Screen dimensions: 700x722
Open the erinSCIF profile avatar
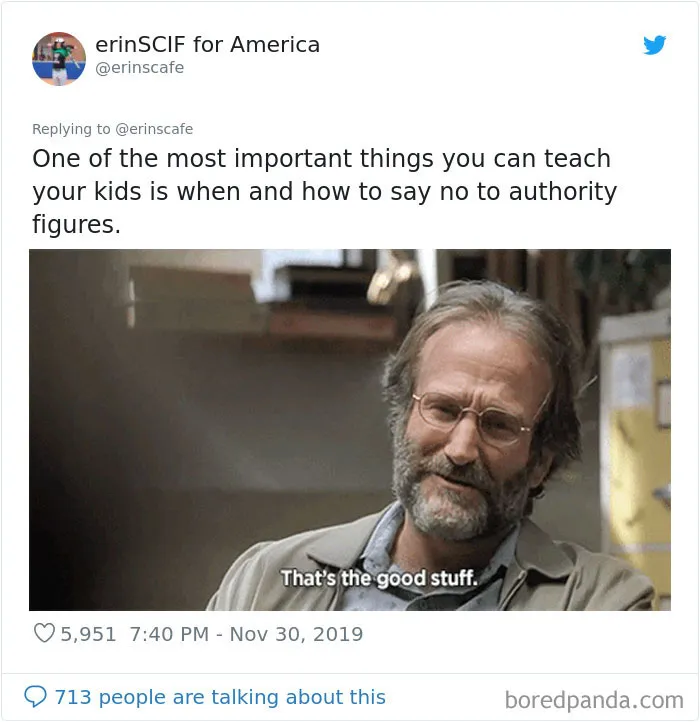click(59, 59)
